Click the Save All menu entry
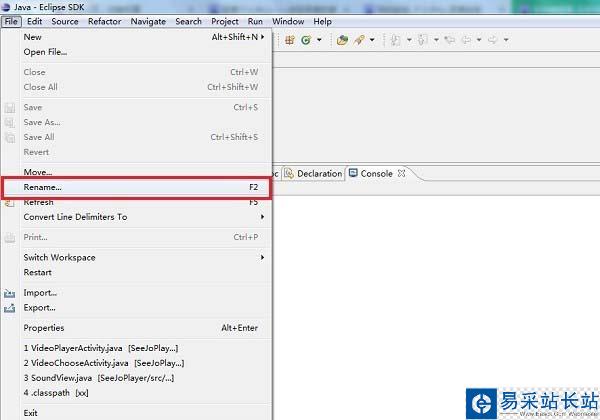Screen dimensions: 600x420 click(x=136, y=137)
